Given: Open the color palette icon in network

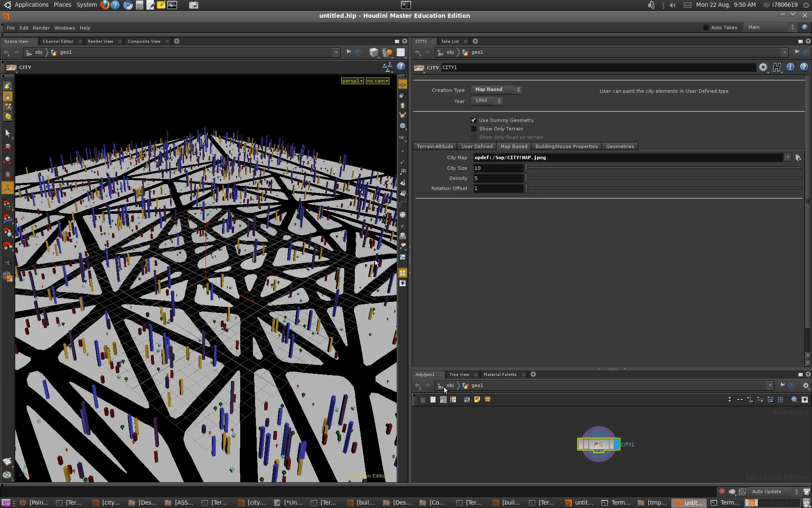Looking at the screenshot, I should point(453,400).
